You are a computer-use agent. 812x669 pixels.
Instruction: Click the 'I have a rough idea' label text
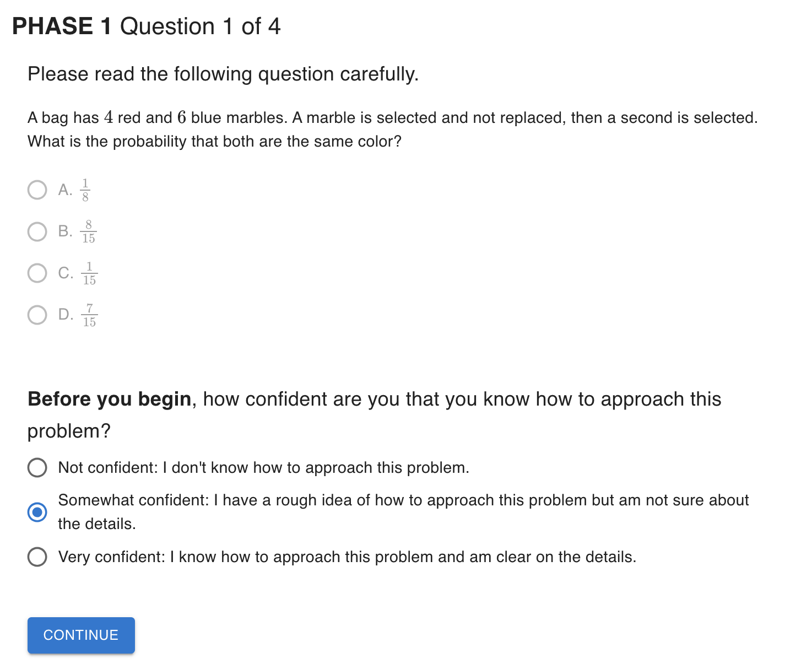pyautogui.click(x=403, y=500)
